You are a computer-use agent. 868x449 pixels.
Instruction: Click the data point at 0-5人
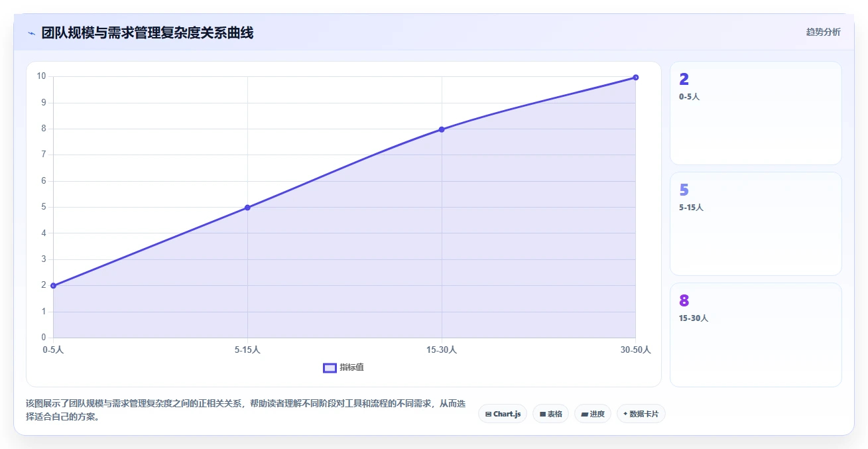(x=53, y=286)
